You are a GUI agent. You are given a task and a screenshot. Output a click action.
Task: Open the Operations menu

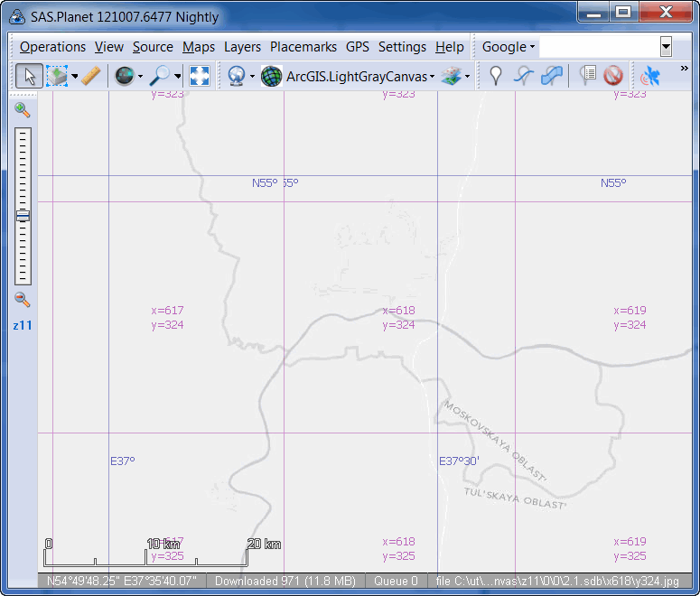52,47
